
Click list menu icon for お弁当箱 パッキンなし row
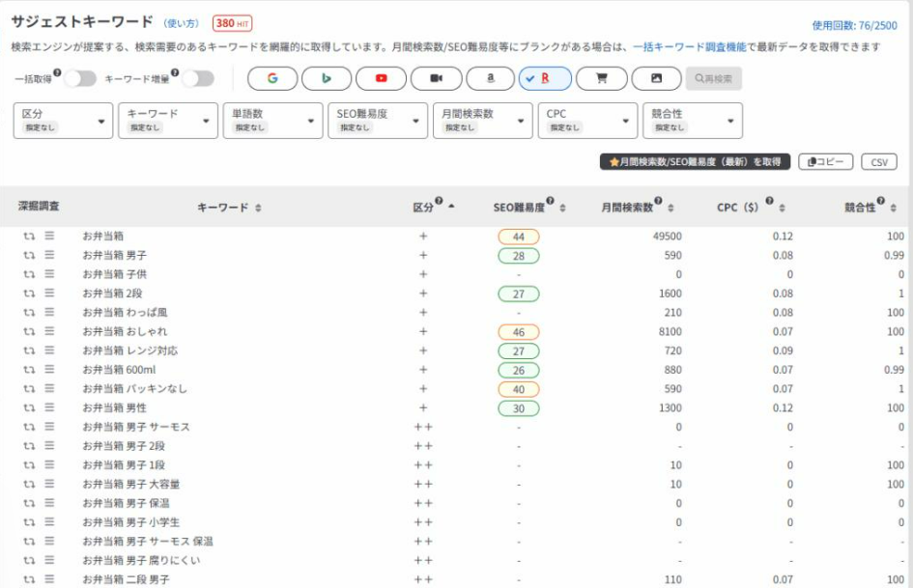(x=49, y=388)
